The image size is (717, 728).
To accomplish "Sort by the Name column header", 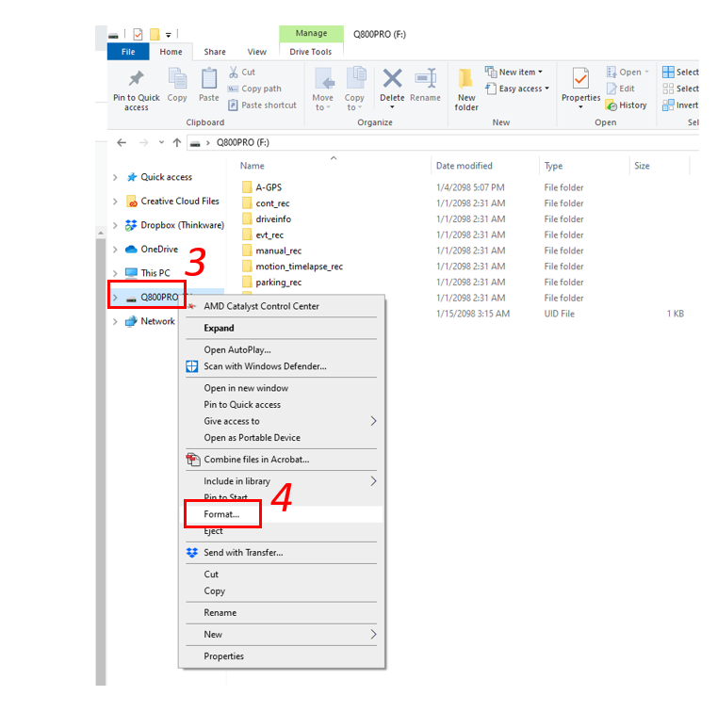I will pyautogui.click(x=253, y=166).
